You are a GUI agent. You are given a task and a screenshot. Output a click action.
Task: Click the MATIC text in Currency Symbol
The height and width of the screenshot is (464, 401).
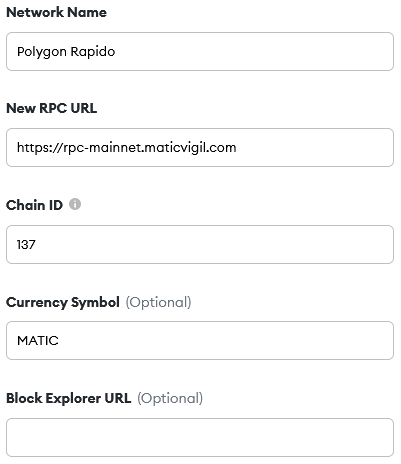tap(38, 341)
